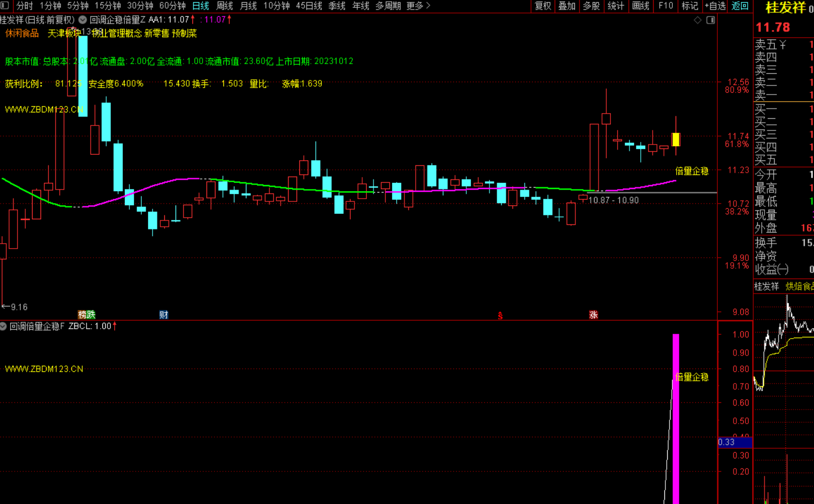Toggle the side panel icon beside the diamond
Image resolution: width=814 pixels, height=504 pixels.
(x=710, y=20)
